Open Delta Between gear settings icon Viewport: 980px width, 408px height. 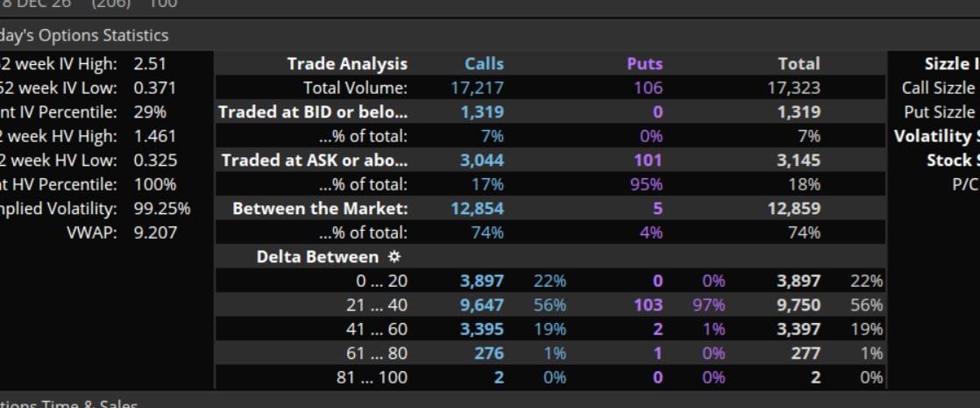click(x=394, y=256)
